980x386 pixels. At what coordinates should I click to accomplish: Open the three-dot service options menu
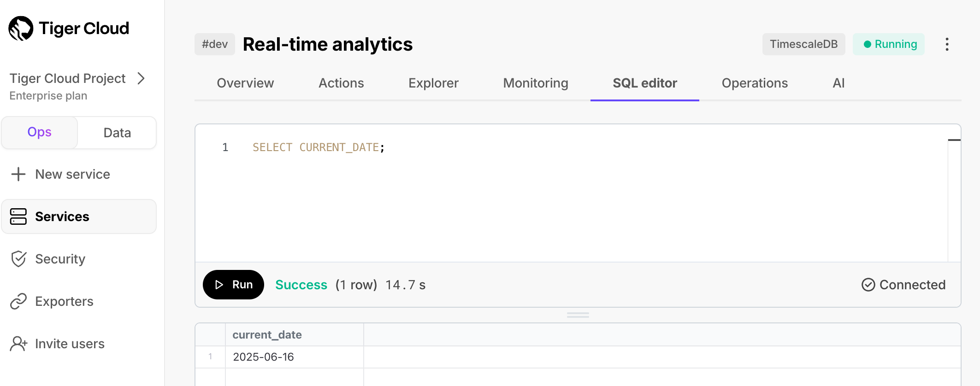947,44
